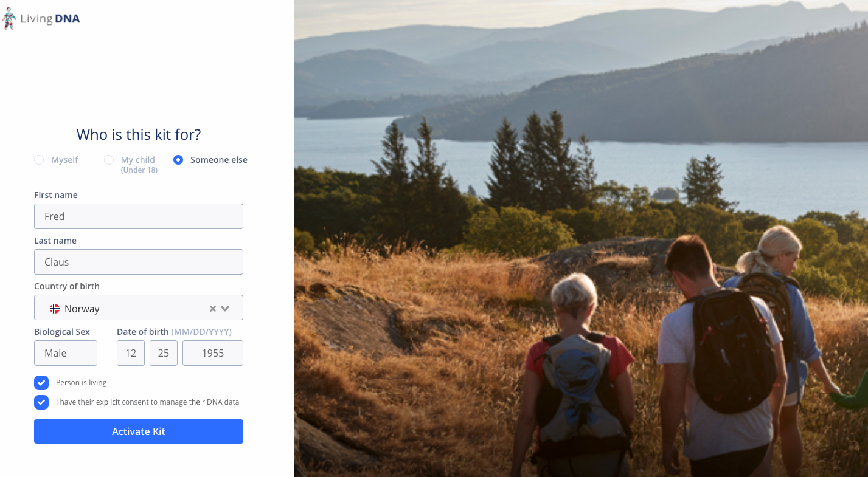Focus the Last name field containing Claus
This screenshot has width=868, height=477.
[139, 262]
